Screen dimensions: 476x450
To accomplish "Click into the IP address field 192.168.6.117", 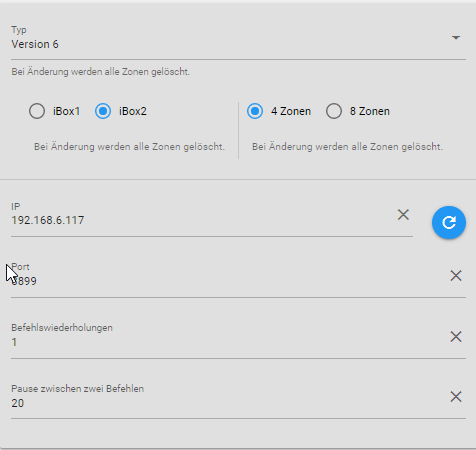I will (x=202, y=220).
